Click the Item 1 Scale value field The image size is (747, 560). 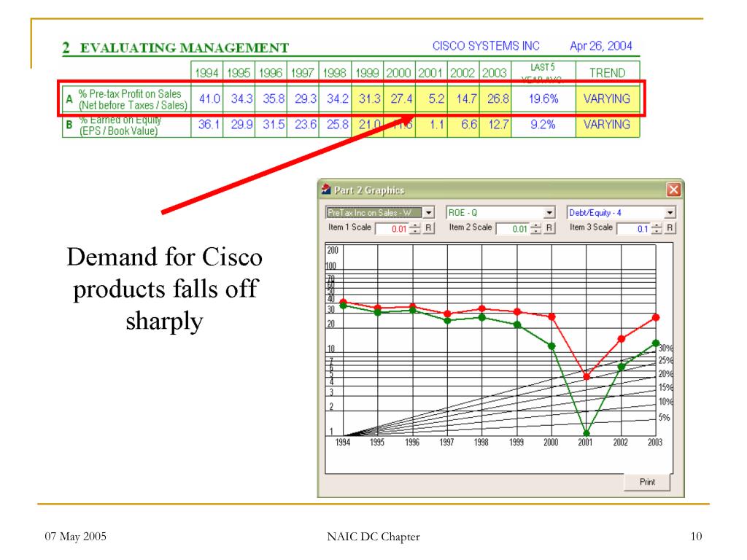(392, 228)
